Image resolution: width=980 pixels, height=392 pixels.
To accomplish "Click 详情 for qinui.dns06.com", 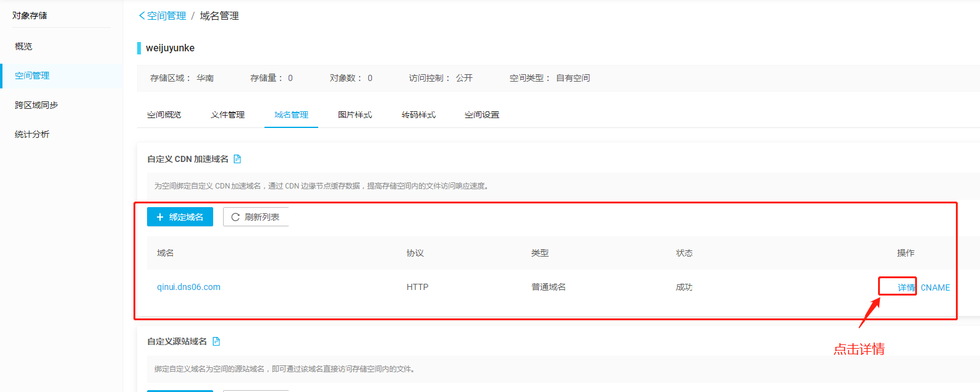I will click(x=906, y=288).
